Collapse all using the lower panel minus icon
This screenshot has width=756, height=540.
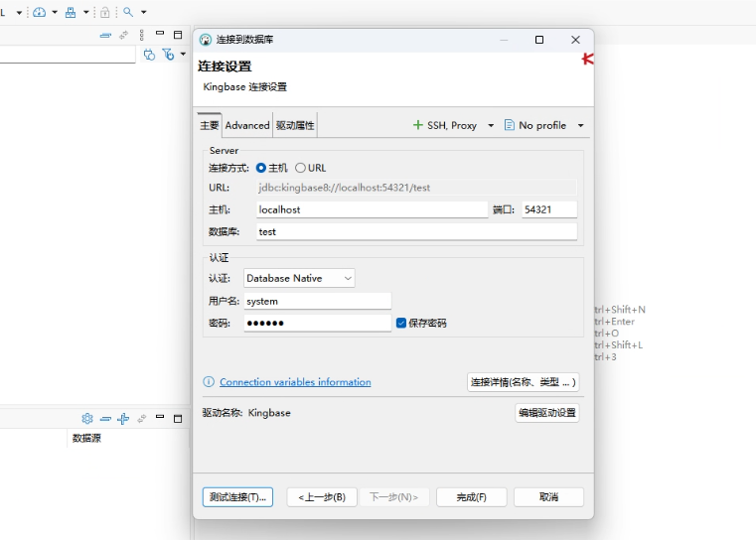pos(105,419)
